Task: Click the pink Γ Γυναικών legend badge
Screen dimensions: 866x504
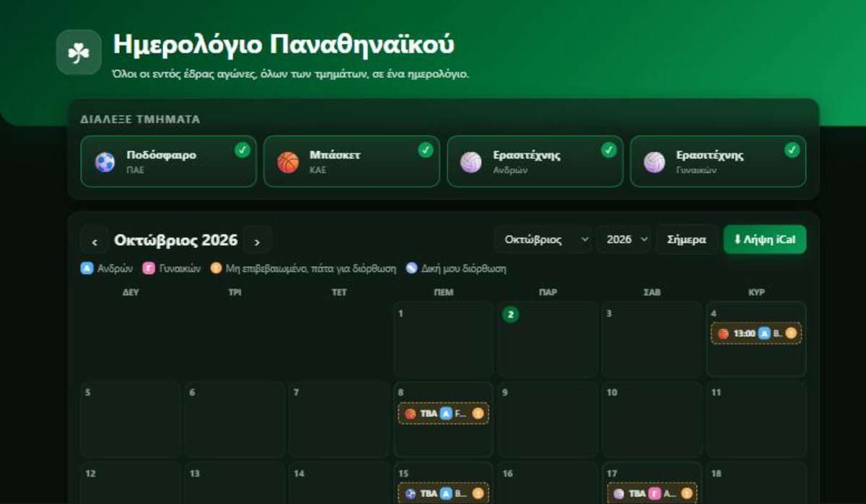Action: click(x=149, y=268)
